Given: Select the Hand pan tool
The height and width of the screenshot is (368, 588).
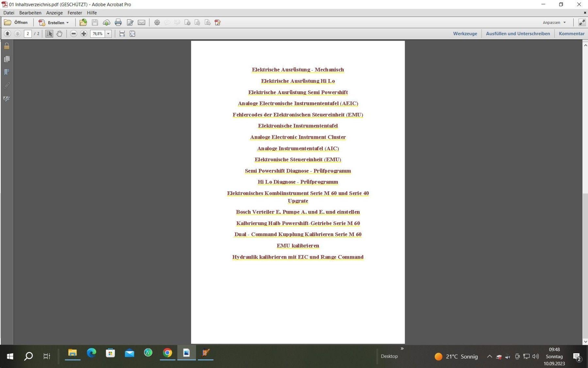Looking at the screenshot, I should [x=59, y=34].
